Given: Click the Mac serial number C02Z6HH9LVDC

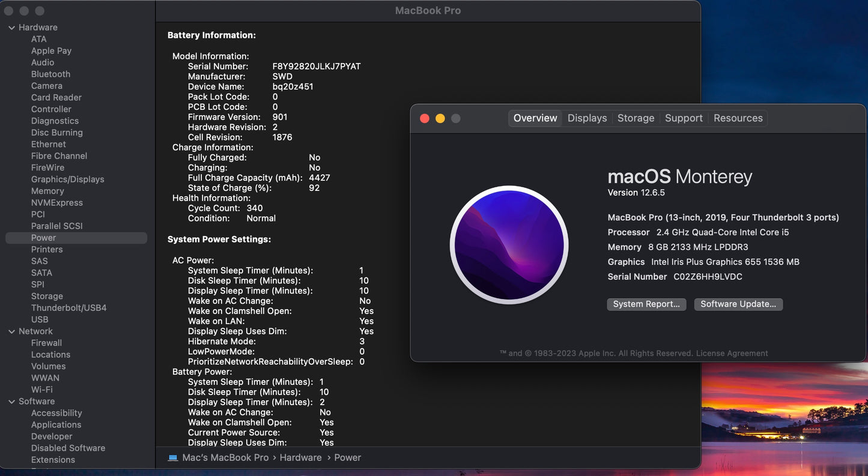Looking at the screenshot, I should [708, 277].
